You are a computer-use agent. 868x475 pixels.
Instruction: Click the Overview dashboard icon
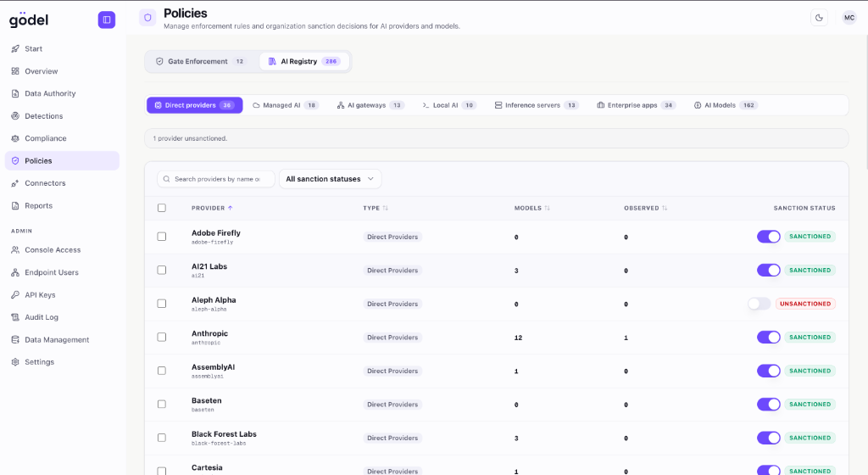tap(15, 71)
